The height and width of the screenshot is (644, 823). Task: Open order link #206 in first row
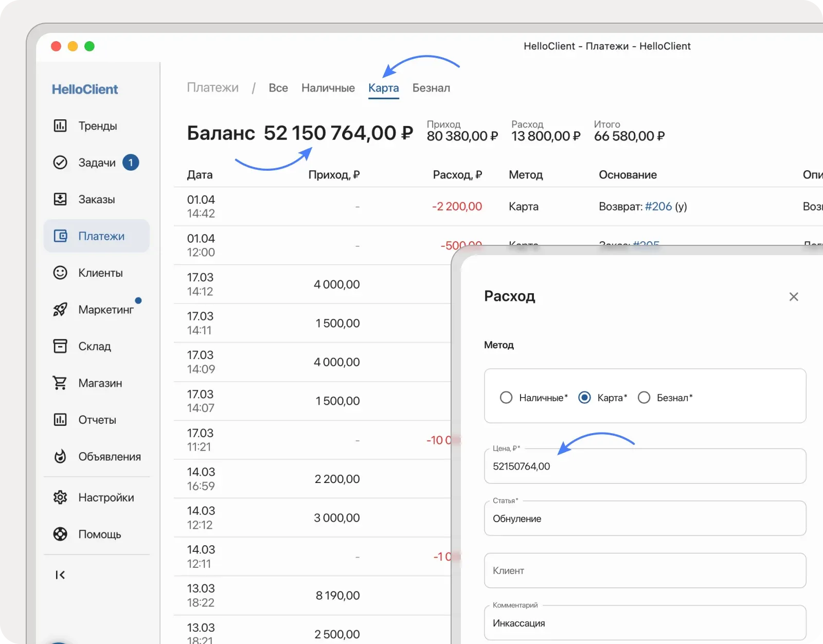[658, 206]
